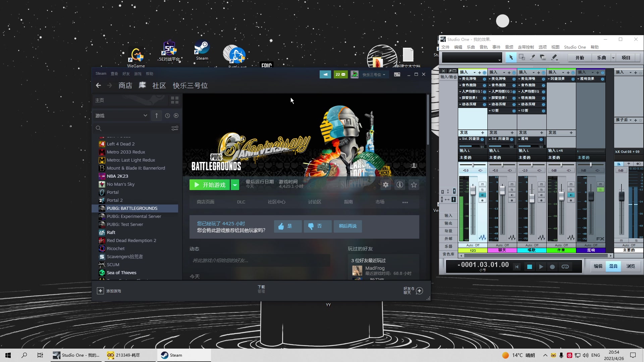
Task: Click the Play transport button
Action: [541, 267]
